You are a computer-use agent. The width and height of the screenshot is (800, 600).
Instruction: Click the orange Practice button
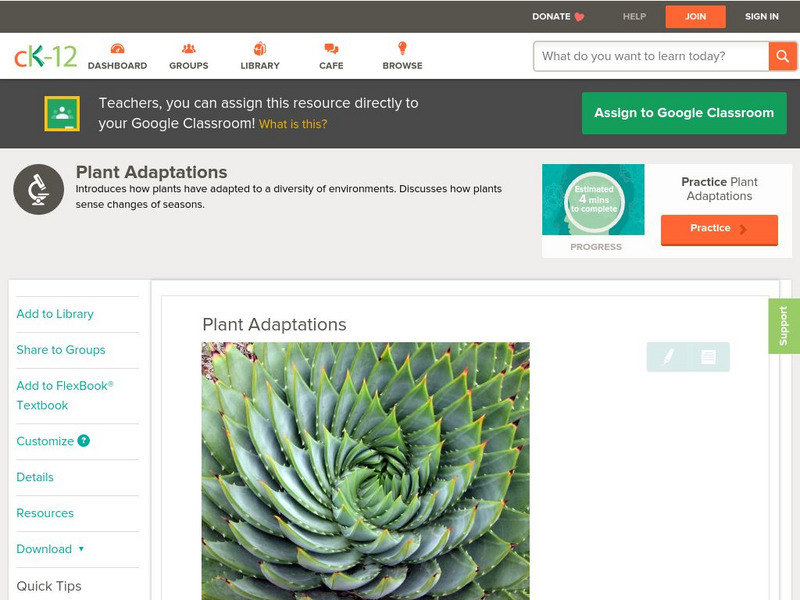tap(719, 230)
